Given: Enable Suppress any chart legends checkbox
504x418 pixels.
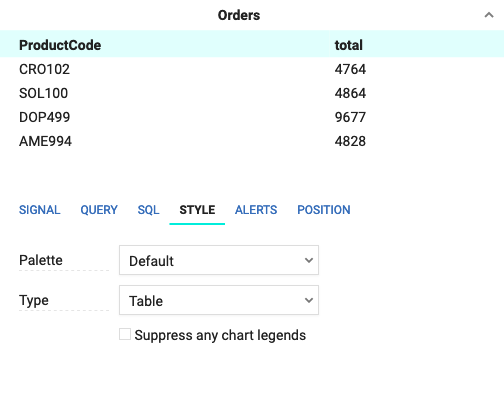Looking at the screenshot, I should [x=125, y=334].
